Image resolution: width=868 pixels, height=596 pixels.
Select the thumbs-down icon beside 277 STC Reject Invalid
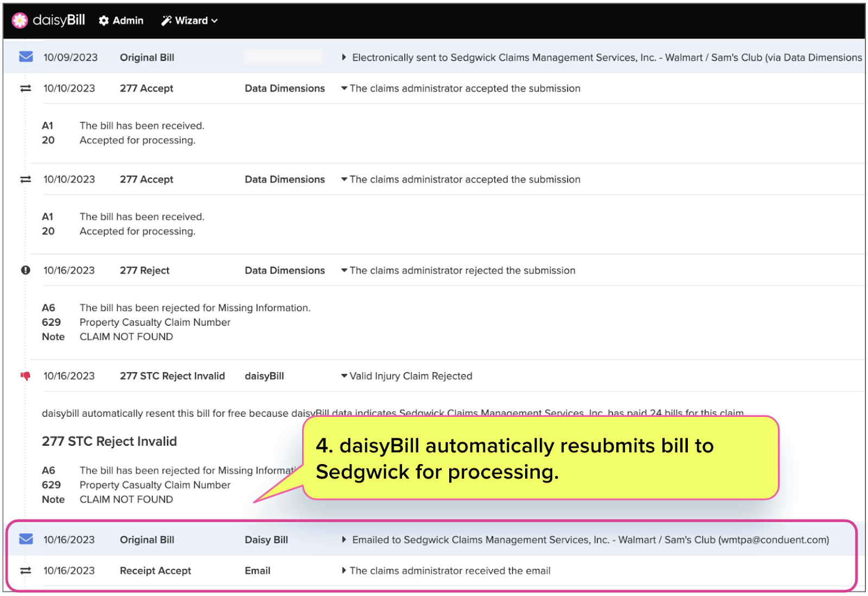(x=25, y=376)
